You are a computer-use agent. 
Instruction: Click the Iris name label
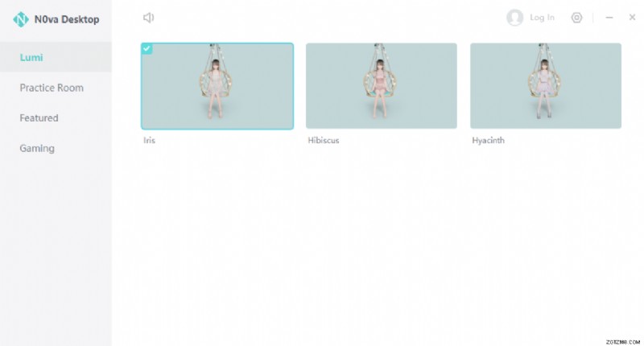pyautogui.click(x=149, y=141)
